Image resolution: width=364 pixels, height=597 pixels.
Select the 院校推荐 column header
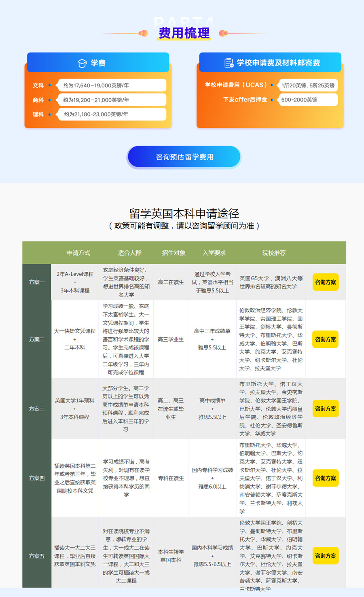274,253
